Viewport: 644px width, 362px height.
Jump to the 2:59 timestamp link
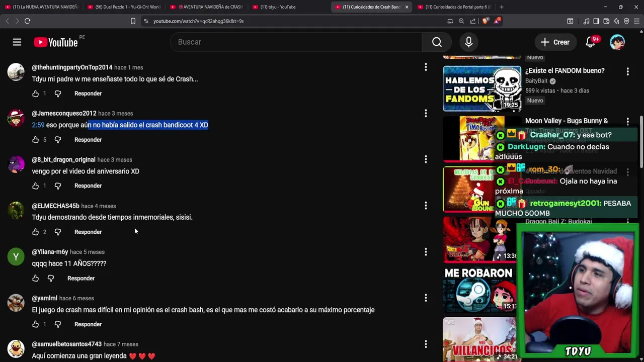coord(38,125)
